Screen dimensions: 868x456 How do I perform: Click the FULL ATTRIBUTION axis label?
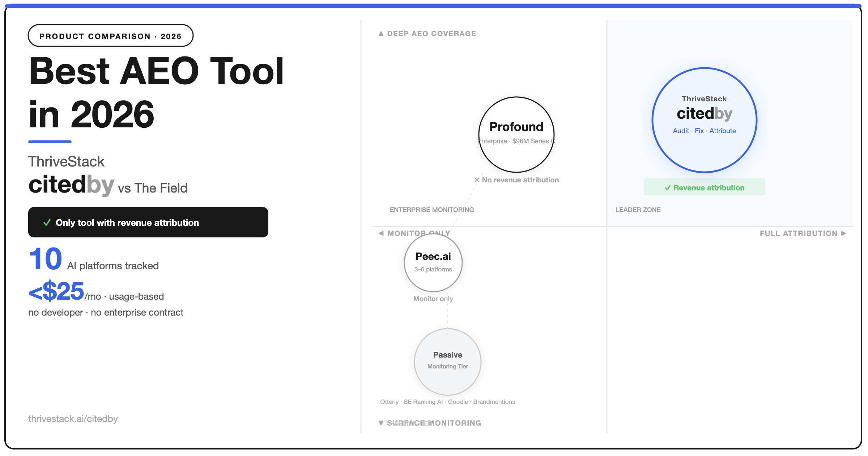pyautogui.click(x=799, y=233)
